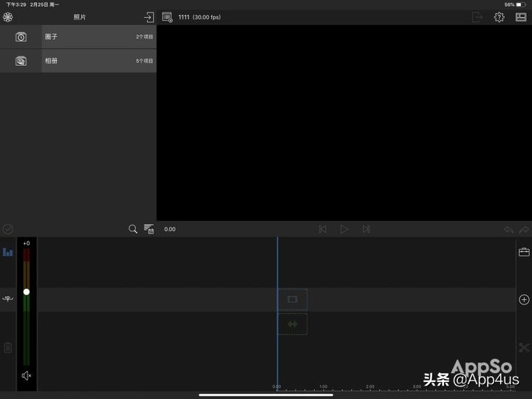Tap the import arrow icon beside 照片
Viewport: 532px width, 399px height.
click(149, 17)
